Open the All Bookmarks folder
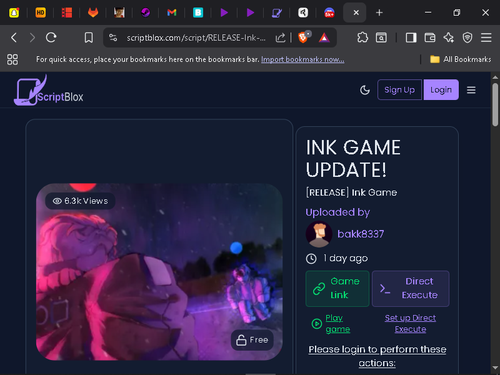This screenshot has width=500, height=375. coord(461,59)
